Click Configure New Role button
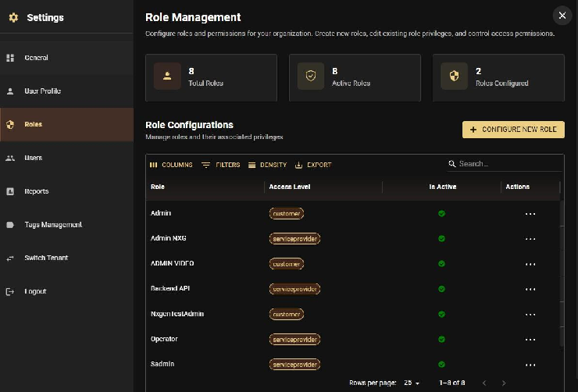This screenshot has height=392, width=578. [x=513, y=130]
